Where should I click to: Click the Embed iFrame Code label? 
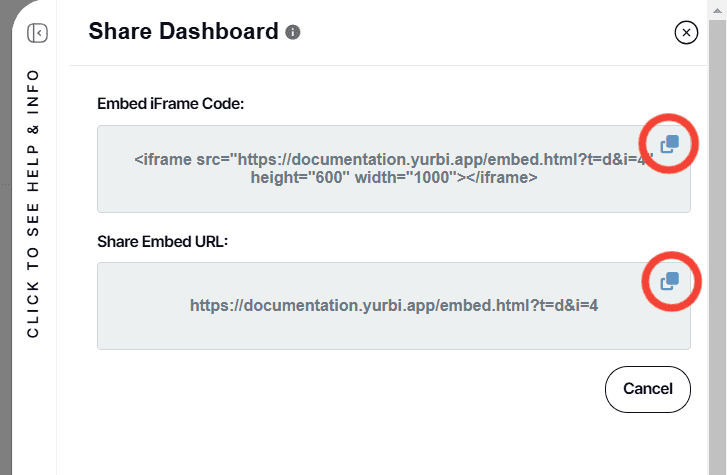171,103
